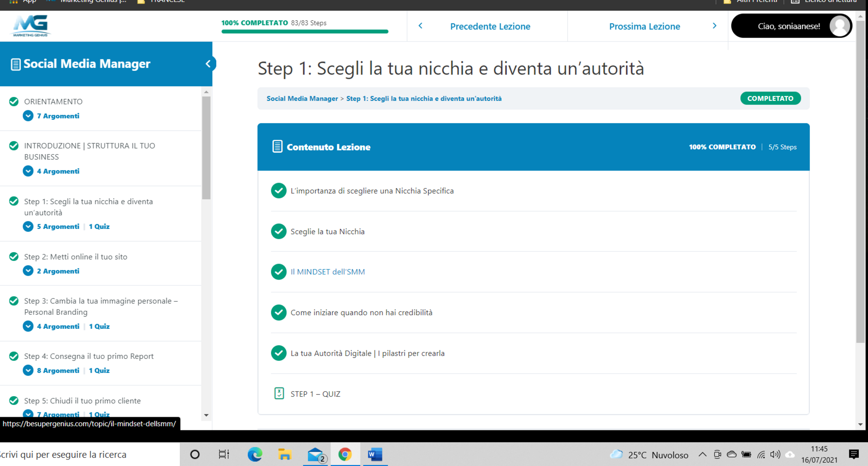Click the right arrow beside Prossima Lezione
The width and height of the screenshot is (868, 466).
click(715, 26)
